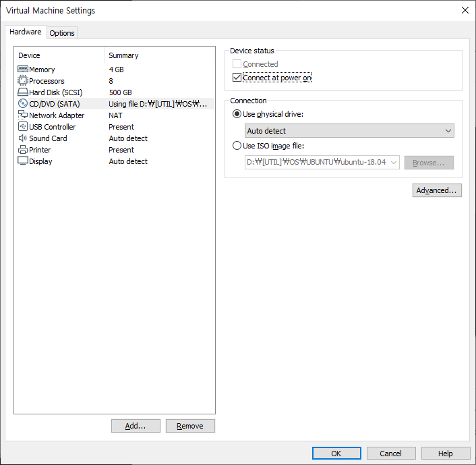Open the Hardware tab
This screenshot has height=465, width=476.
point(26,32)
